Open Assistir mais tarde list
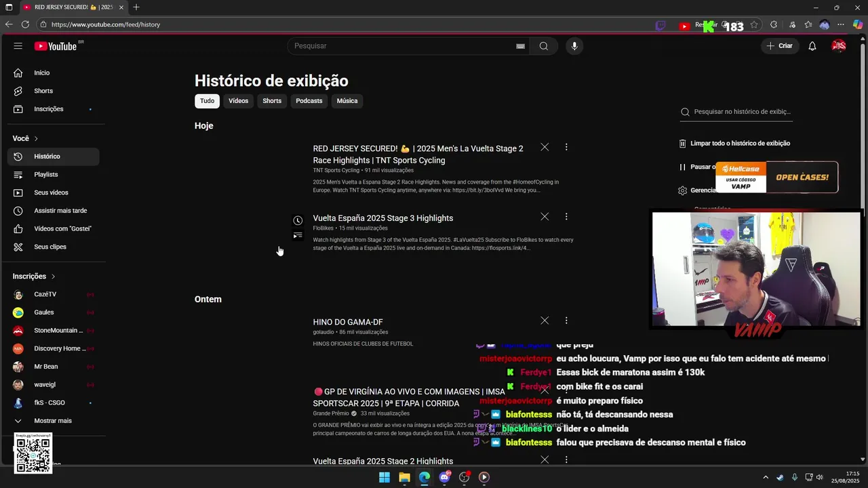This screenshot has width=868, height=488. pyautogui.click(x=54, y=211)
